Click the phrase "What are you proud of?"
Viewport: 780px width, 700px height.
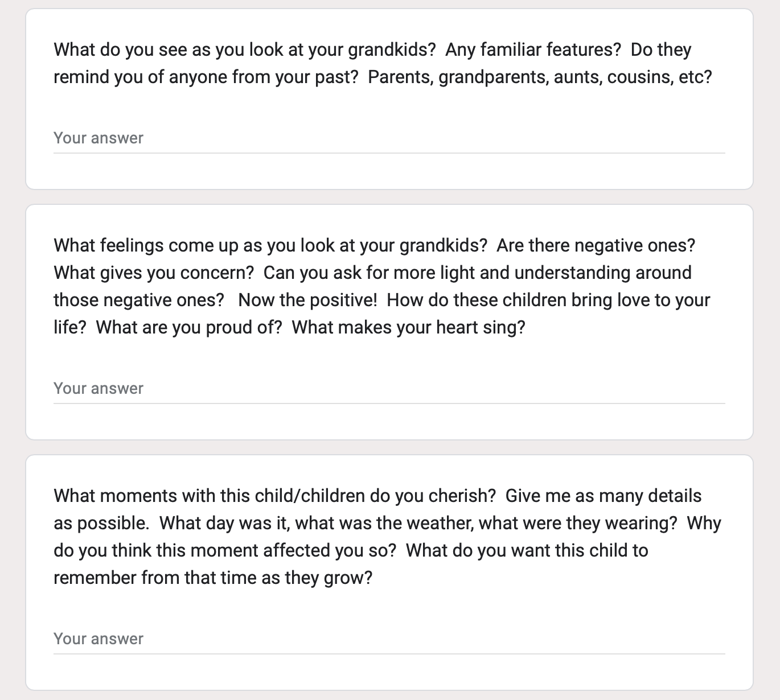(x=189, y=328)
